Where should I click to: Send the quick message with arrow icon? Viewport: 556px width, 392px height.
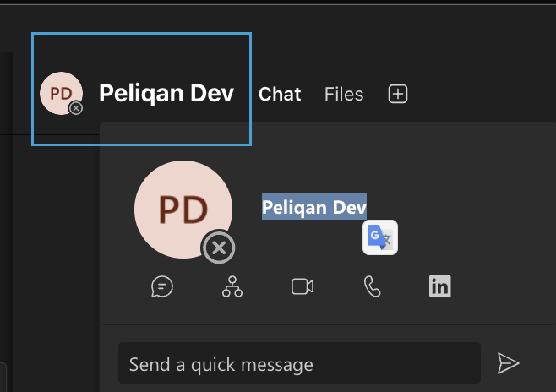508,363
